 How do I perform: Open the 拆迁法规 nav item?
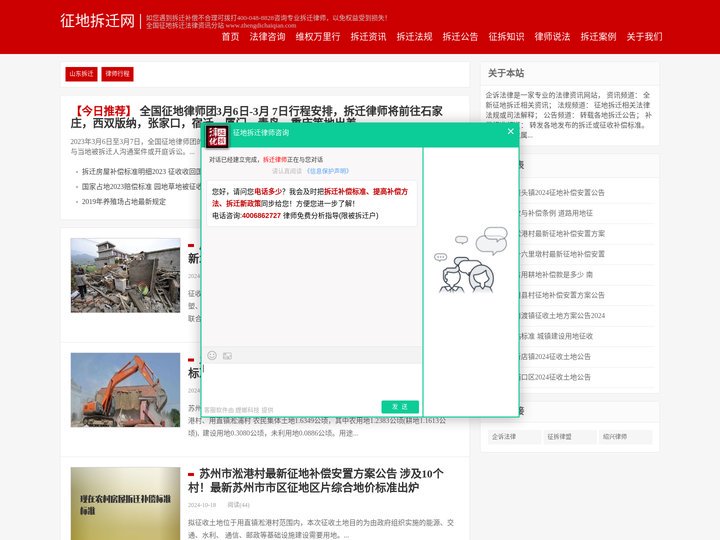414,37
